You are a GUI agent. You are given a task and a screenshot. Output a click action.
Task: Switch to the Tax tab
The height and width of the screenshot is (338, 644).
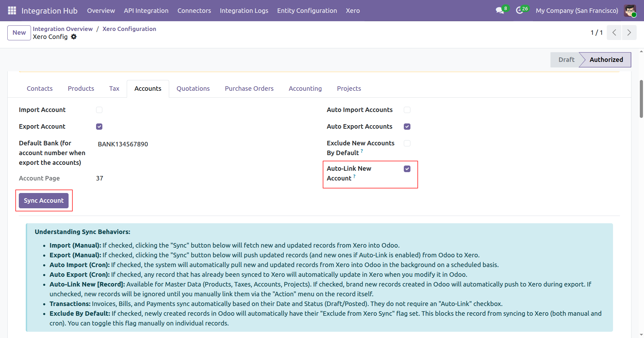tap(114, 89)
